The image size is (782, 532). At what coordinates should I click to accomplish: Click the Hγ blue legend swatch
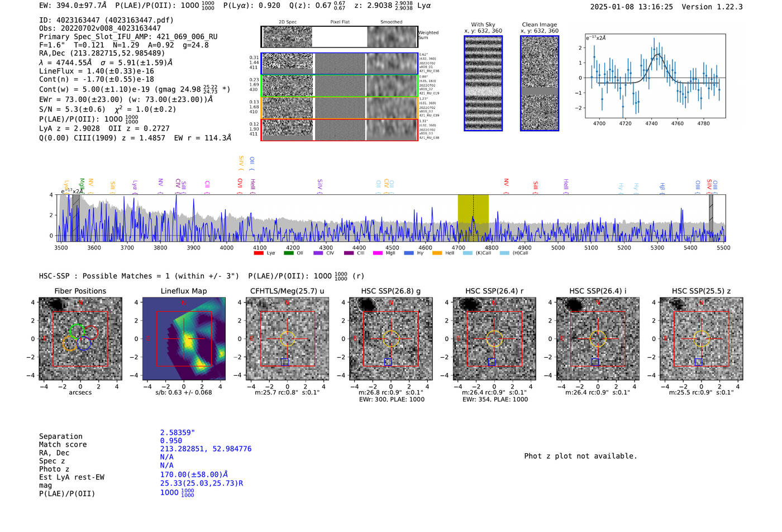click(409, 253)
